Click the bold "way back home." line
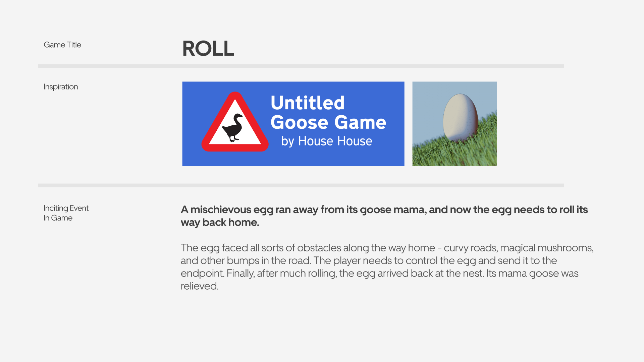Screen dimensions: 644x362 tap(220, 223)
